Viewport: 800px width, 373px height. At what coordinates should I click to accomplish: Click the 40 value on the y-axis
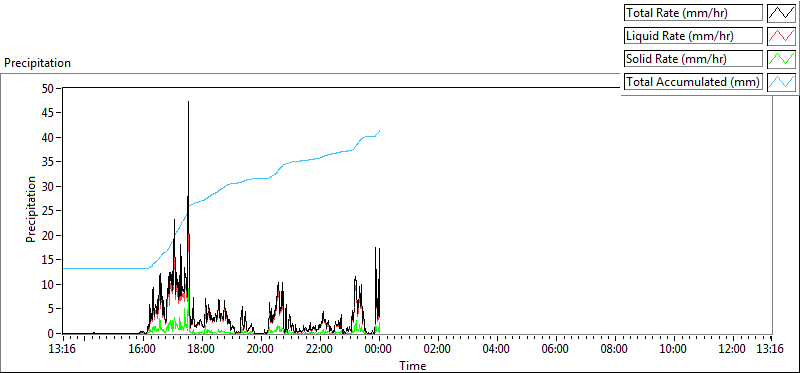click(48, 137)
